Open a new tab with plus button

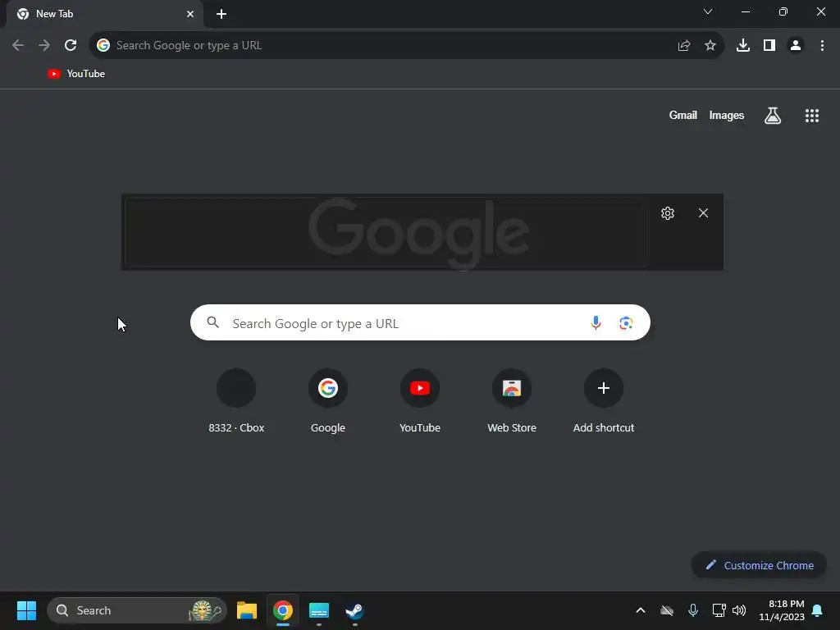(221, 14)
